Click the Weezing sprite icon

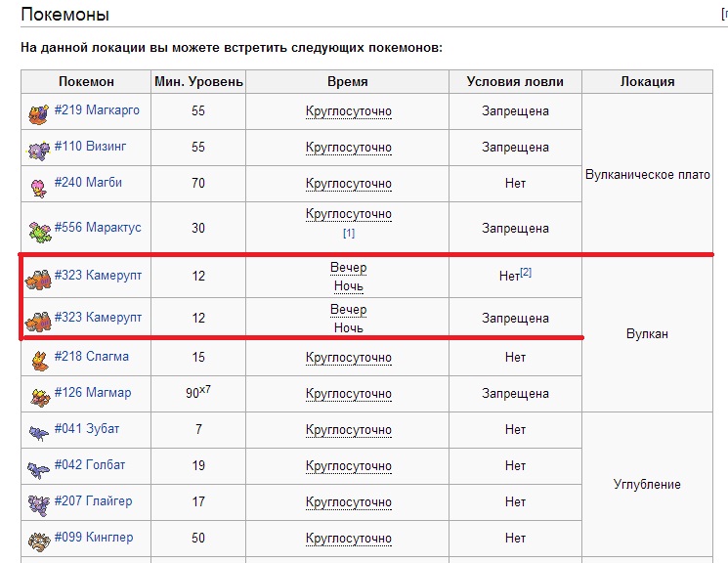[38, 149]
